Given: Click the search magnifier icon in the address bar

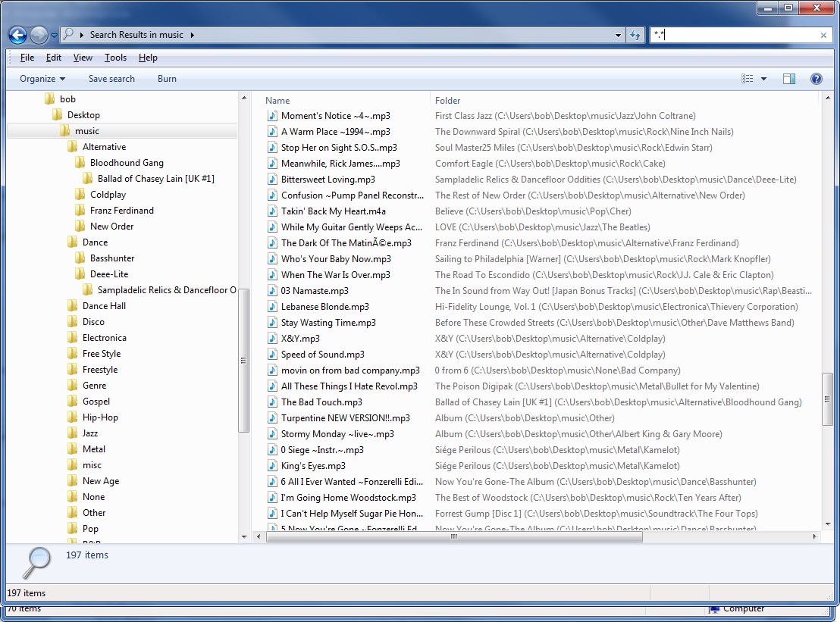Looking at the screenshot, I should pos(70,35).
